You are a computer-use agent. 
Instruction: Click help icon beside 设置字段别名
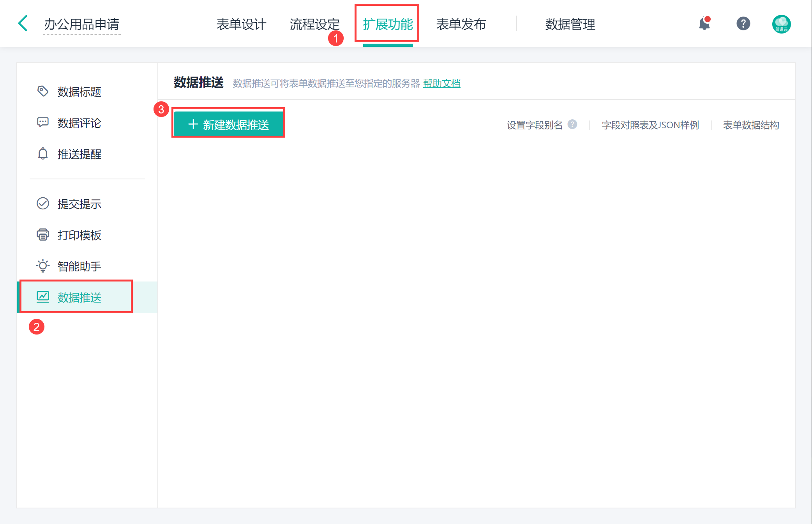572,124
